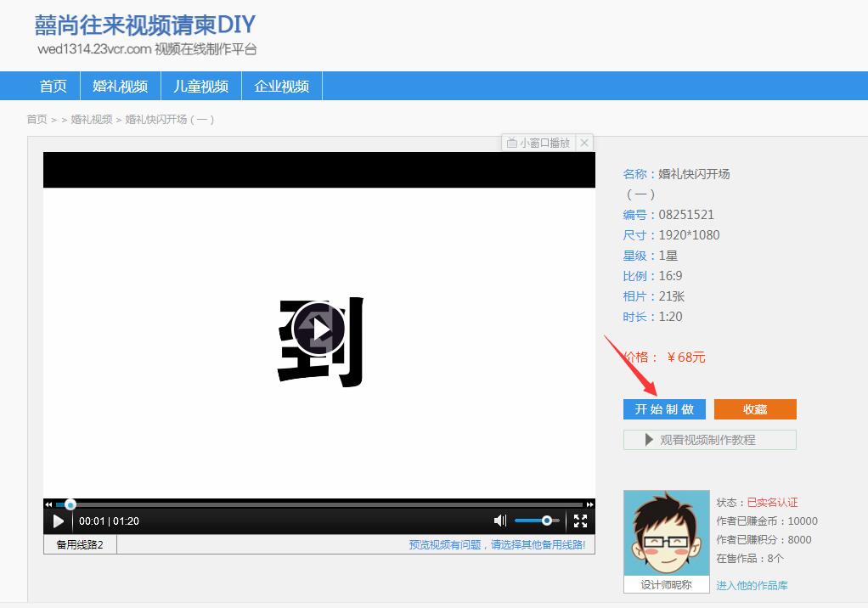This screenshot has width=868, height=608.
Task: Click the volume speaker icon to mute audio
Action: pos(499,521)
